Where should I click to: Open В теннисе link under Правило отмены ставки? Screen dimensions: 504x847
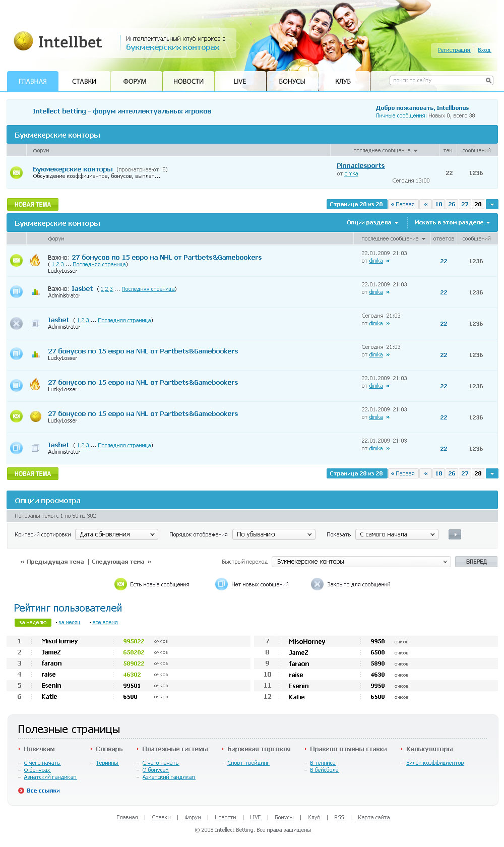pyautogui.click(x=323, y=763)
